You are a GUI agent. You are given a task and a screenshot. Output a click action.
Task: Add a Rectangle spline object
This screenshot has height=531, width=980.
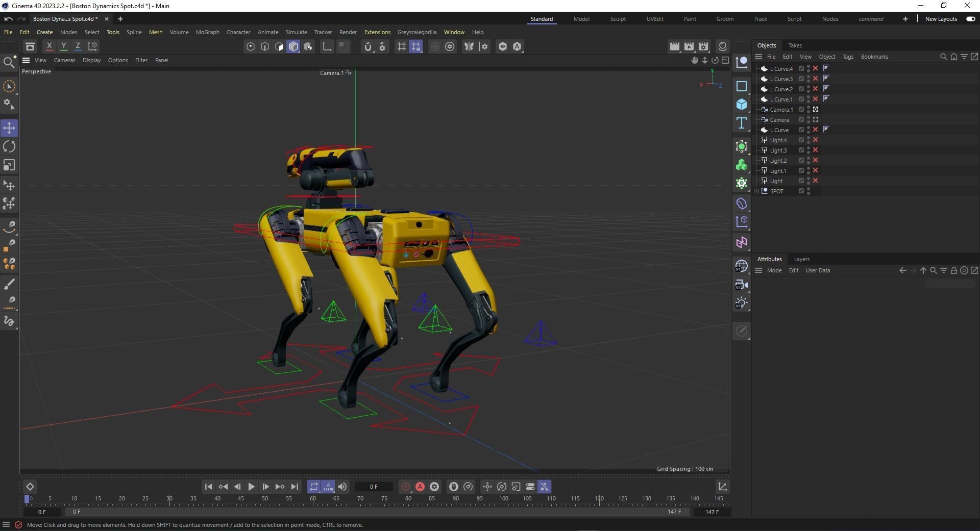(x=742, y=86)
